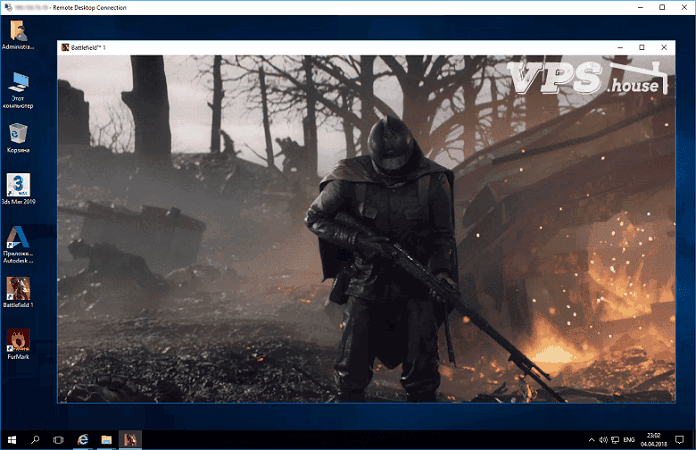The width and height of the screenshot is (696, 450).
Task: Click the Battlefield 1 taskbar button
Action: click(x=129, y=439)
